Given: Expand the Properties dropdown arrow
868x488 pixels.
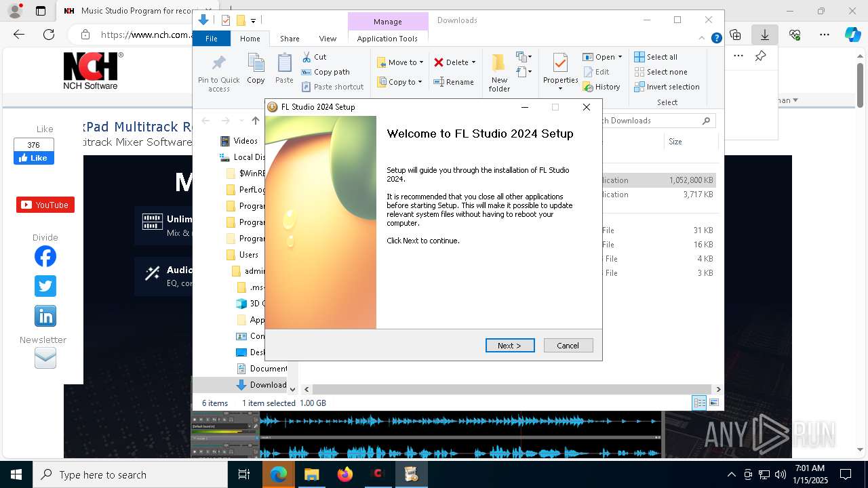Looking at the screenshot, I should pos(560,88).
